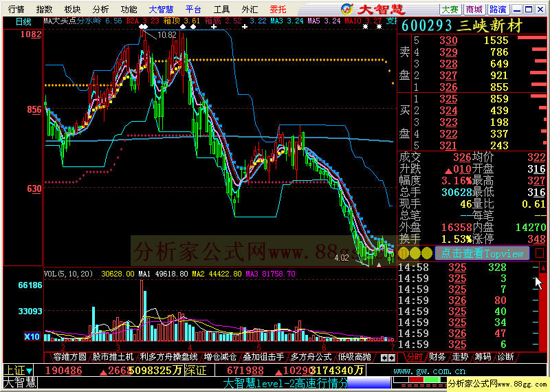Click the X10 volume scale label

click(x=32, y=336)
